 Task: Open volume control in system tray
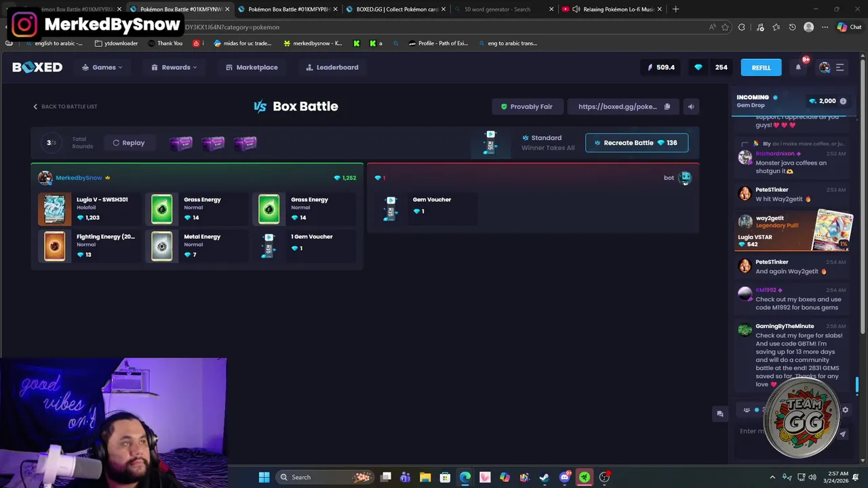pos(812,477)
